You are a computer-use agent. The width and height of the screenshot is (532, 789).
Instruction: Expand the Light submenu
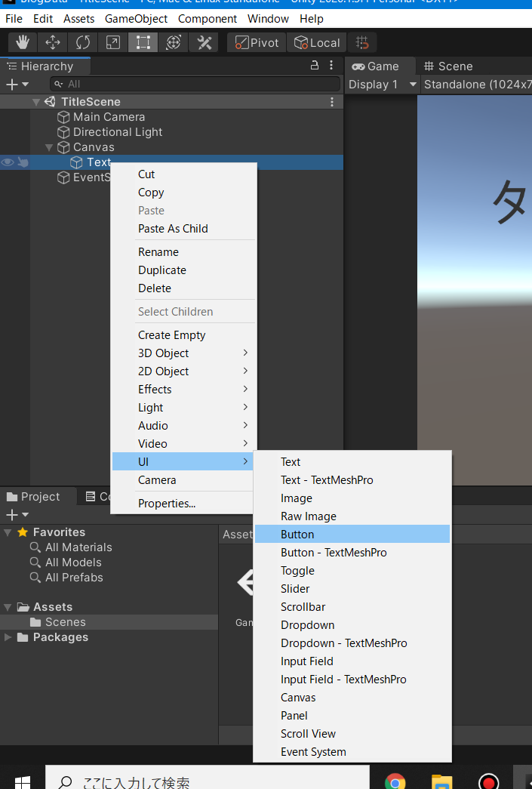183,407
